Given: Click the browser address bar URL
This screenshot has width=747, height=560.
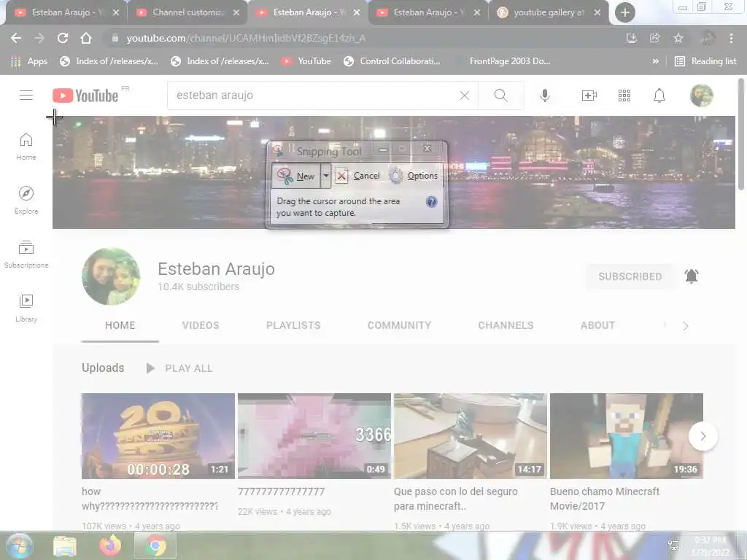Looking at the screenshot, I should click(246, 38).
